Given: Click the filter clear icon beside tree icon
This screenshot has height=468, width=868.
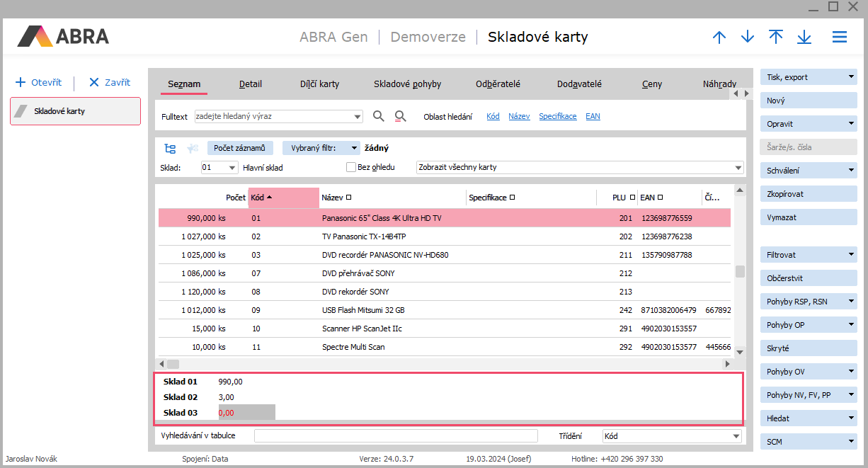Looking at the screenshot, I should click(x=192, y=149).
